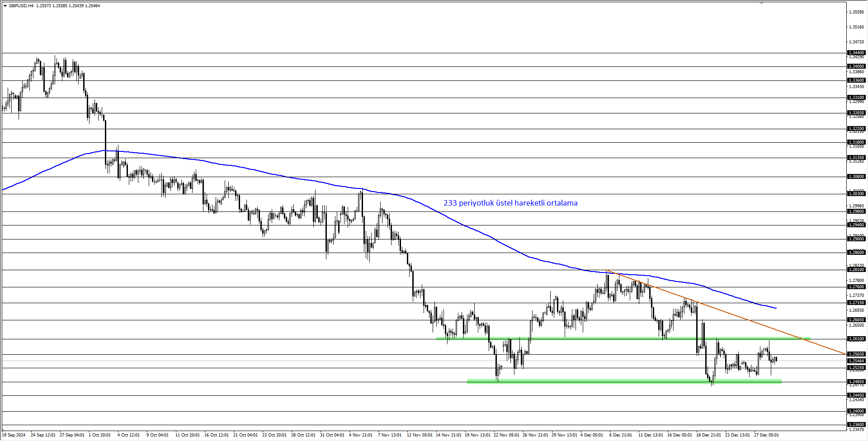868x441 pixels.
Task: Click the 1.32200 horizontal line price label
Action: click(x=856, y=129)
